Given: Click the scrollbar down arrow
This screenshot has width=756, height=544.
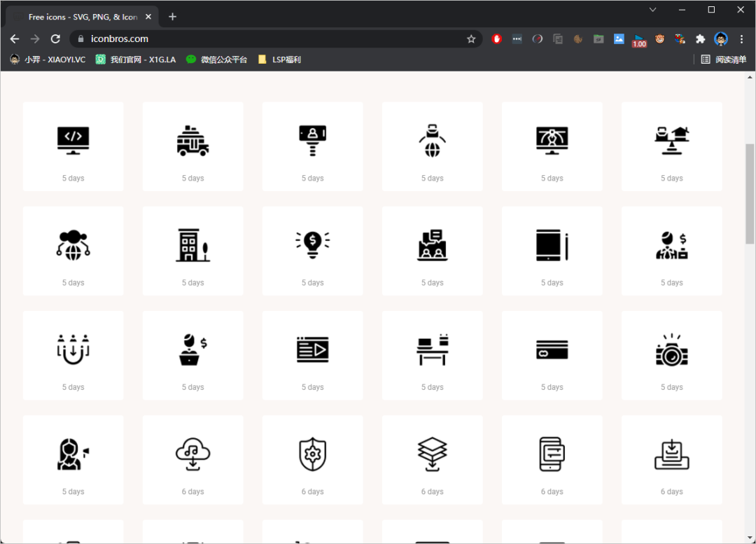Looking at the screenshot, I should 750,538.
